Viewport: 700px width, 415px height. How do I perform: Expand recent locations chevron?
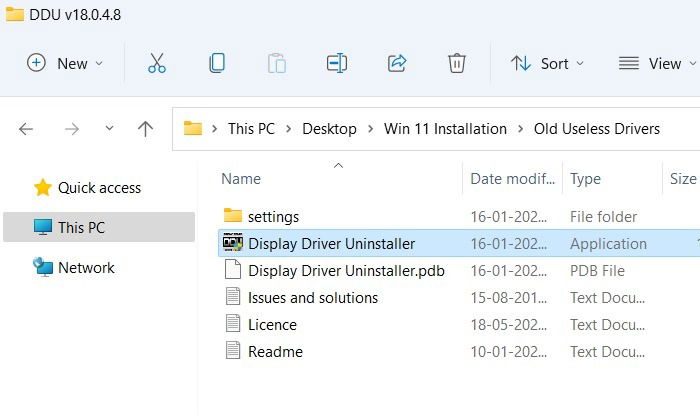109,129
